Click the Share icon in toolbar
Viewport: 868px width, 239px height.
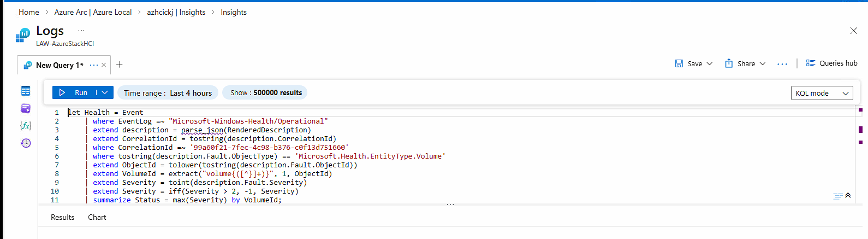click(729, 63)
